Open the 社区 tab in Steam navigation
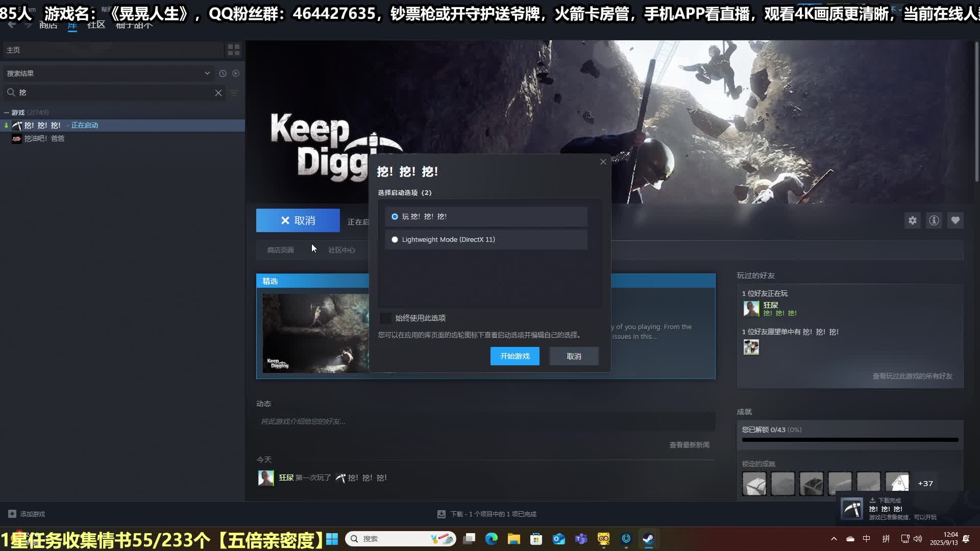This screenshot has height=551, width=980. click(x=96, y=24)
